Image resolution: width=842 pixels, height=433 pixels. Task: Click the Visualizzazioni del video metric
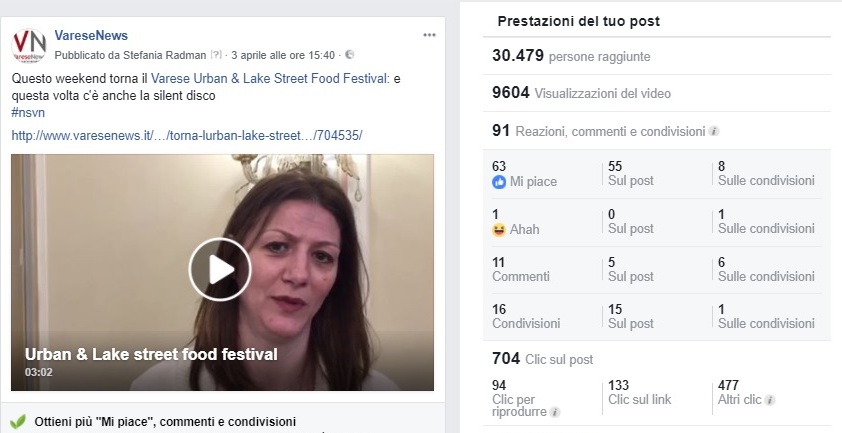pyautogui.click(x=581, y=93)
